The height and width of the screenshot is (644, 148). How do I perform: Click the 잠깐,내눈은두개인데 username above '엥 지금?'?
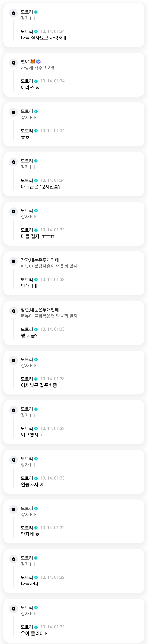(40, 310)
